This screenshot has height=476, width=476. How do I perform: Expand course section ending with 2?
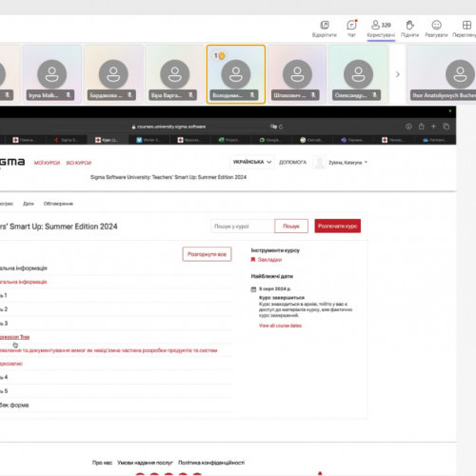116,309
